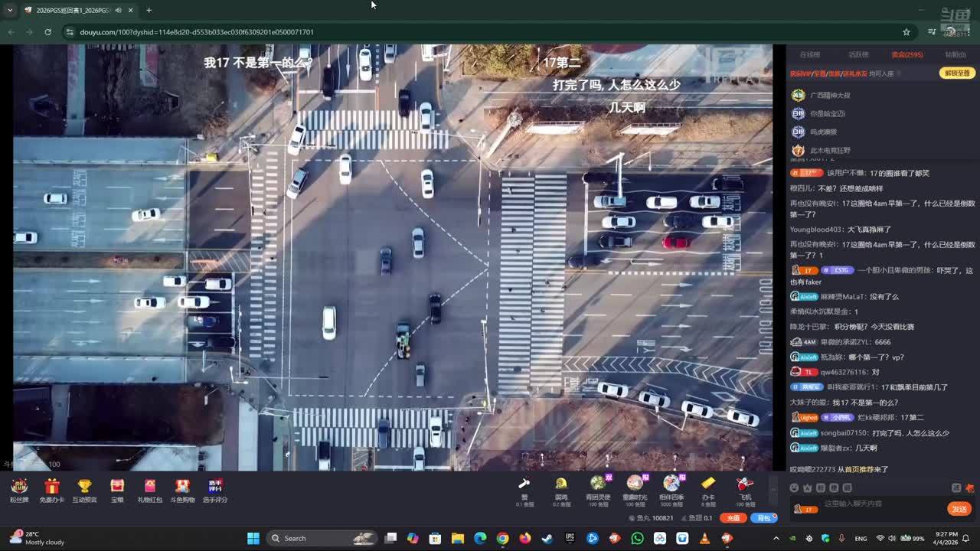Click the 解锁至尊 button
The image size is (980, 551).
[956, 73]
